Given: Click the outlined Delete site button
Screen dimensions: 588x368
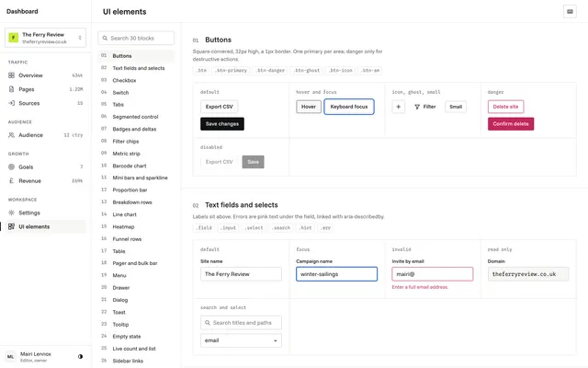Looking at the screenshot, I should 505,107.
